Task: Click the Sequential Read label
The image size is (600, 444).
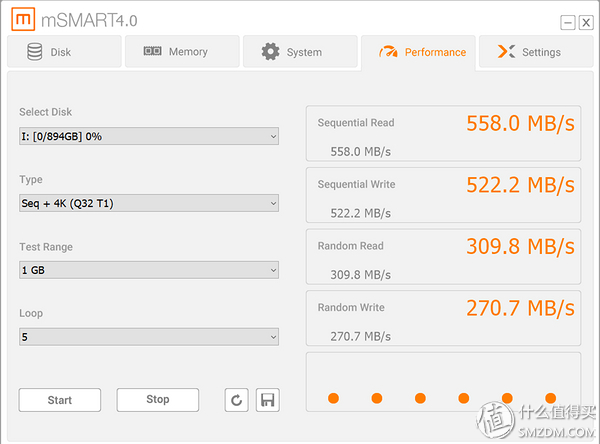Action: (356, 123)
